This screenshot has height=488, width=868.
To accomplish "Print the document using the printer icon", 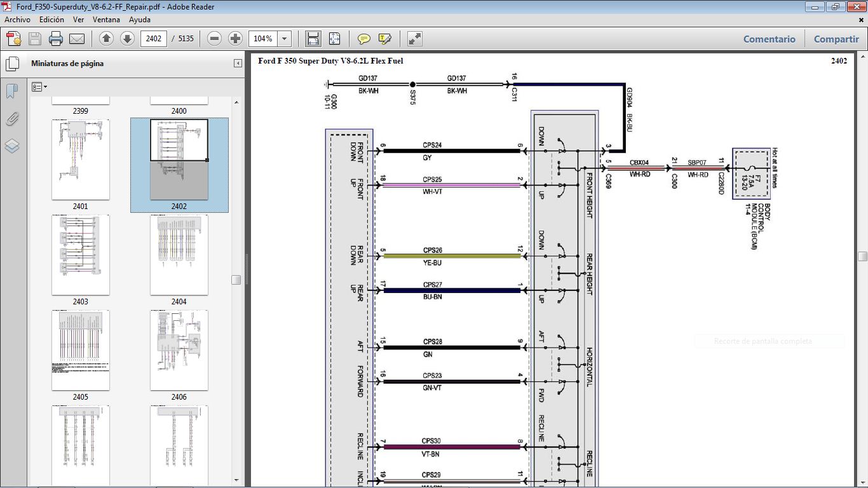I will tap(56, 39).
